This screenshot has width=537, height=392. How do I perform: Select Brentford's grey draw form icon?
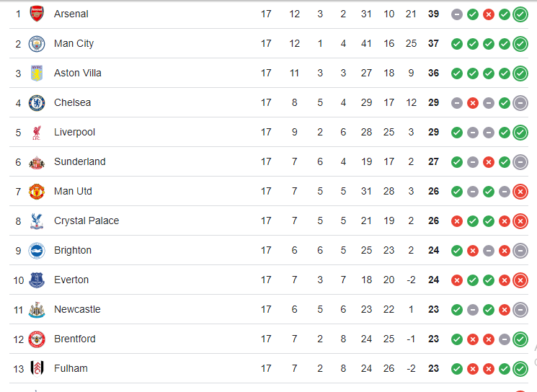[505, 339]
